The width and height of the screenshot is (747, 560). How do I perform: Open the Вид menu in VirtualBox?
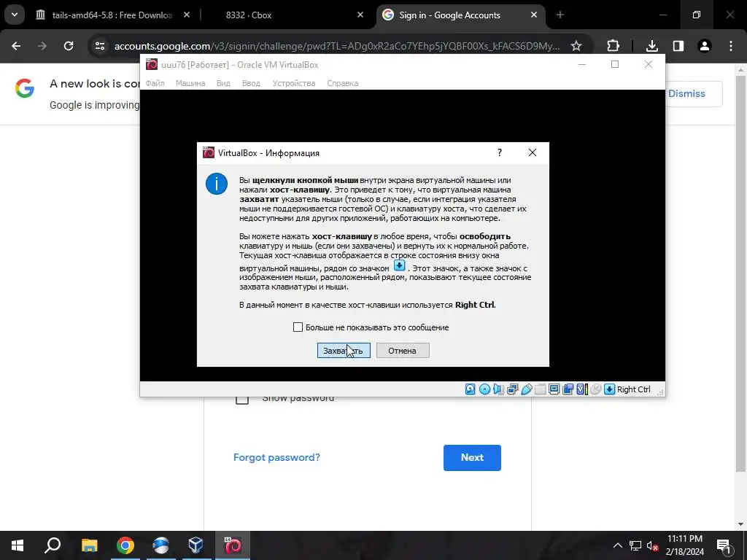223,83
